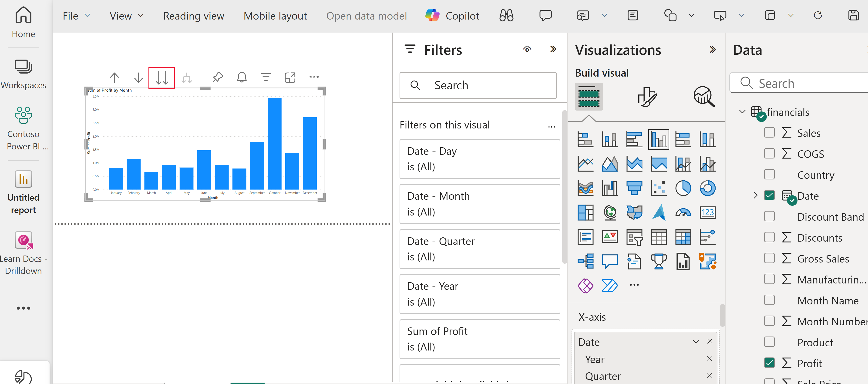This screenshot has width=868, height=384.
Task: Collapse the Visualizations pane
Action: pos(712,50)
